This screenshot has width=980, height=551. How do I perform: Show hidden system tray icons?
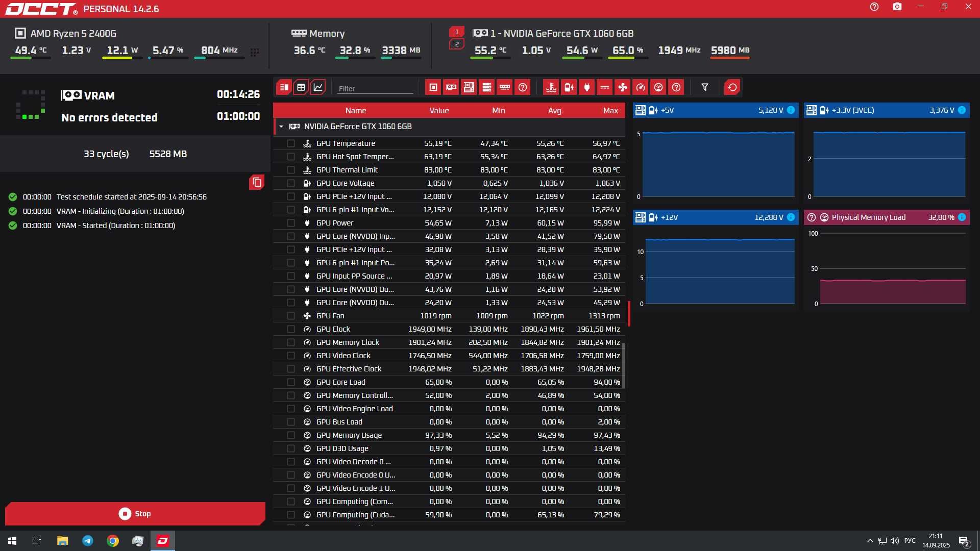870,541
